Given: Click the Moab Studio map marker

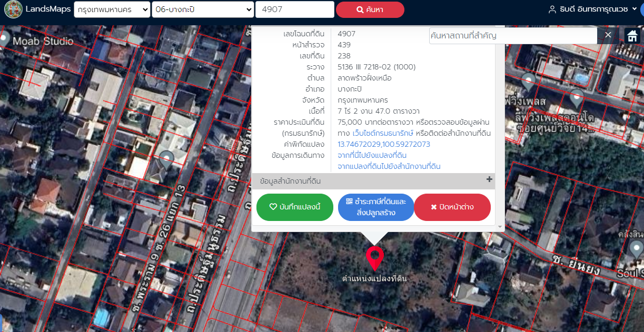Looking at the screenshot, I should pyautogui.click(x=5, y=38).
